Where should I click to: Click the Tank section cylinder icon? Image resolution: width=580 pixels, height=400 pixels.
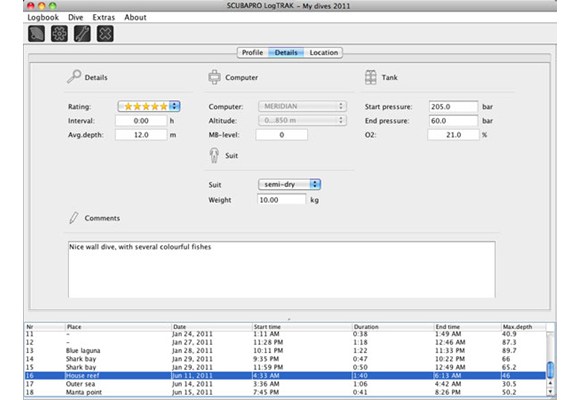[x=371, y=77]
